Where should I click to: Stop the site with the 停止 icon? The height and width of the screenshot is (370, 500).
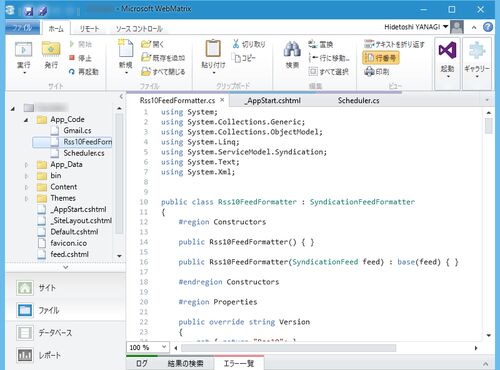coord(72,58)
